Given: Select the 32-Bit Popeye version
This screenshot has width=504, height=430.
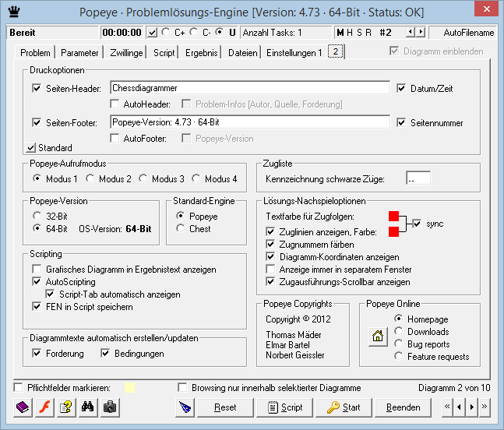Looking at the screenshot, I should 37,216.
